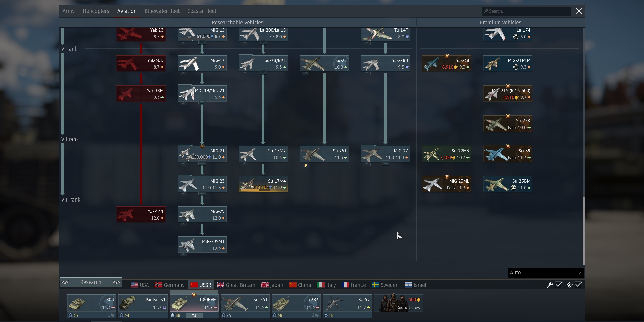Select the Su-17M4 aircraft being researched
The width and height of the screenshot is (644, 322).
(263, 184)
